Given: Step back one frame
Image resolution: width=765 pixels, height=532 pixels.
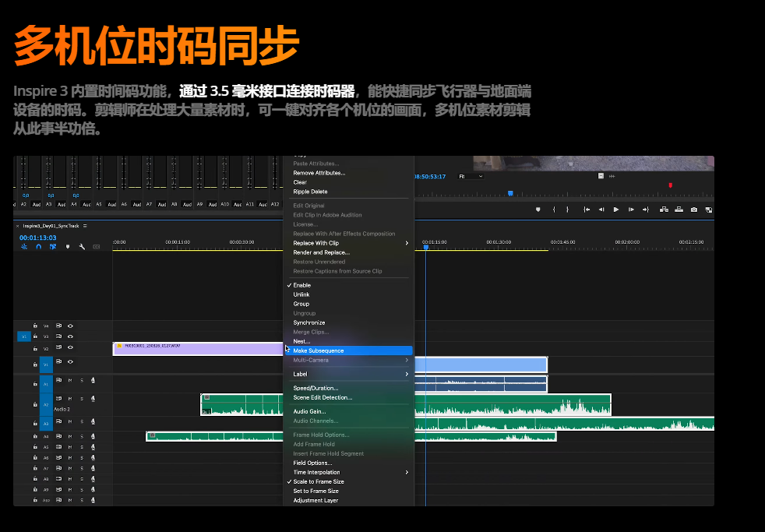Looking at the screenshot, I should [x=601, y=210].
